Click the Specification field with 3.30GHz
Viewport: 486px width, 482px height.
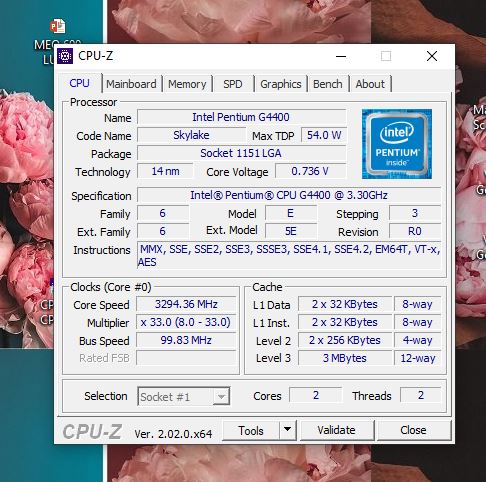pos(289,195)
